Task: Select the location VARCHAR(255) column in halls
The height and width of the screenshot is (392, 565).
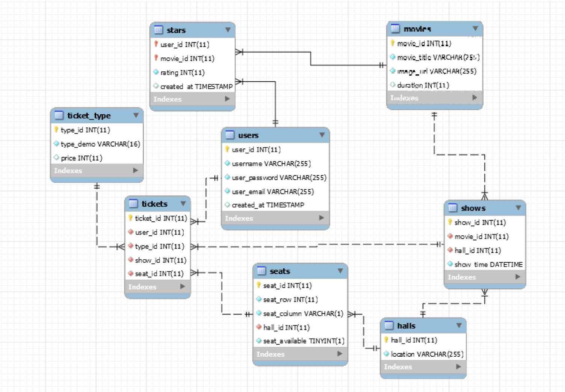Action: [x=427, y=354]
